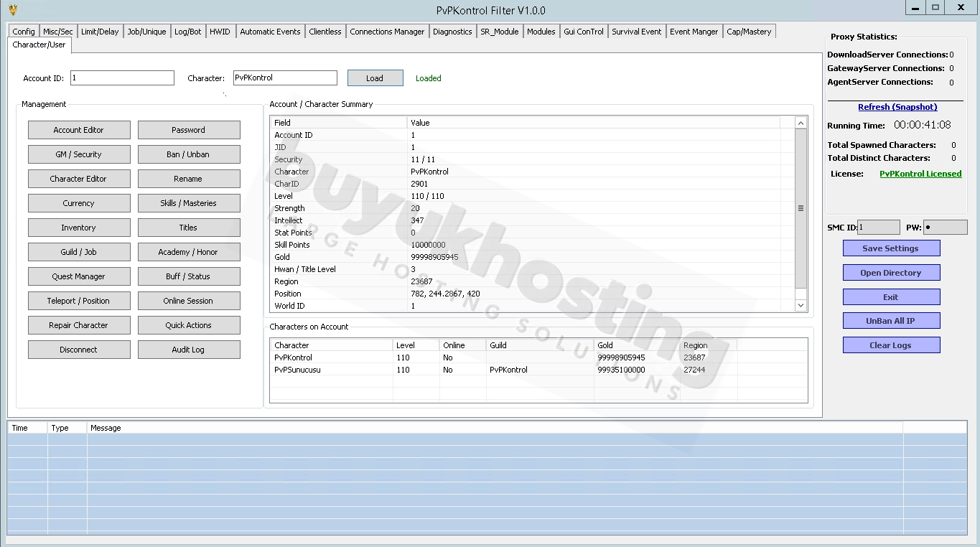
Task: Click the SMC ID field
Action: pos(879,228)
